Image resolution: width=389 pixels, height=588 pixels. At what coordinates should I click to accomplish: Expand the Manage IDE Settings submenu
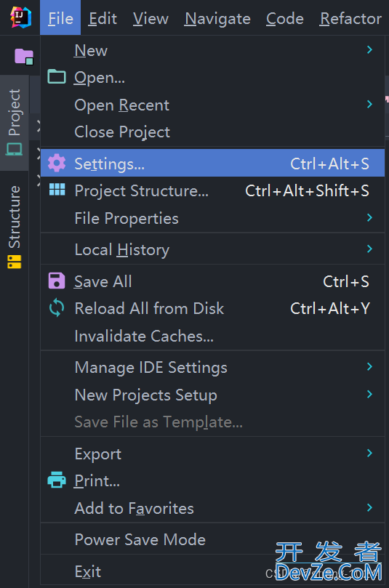pos(212,367)
